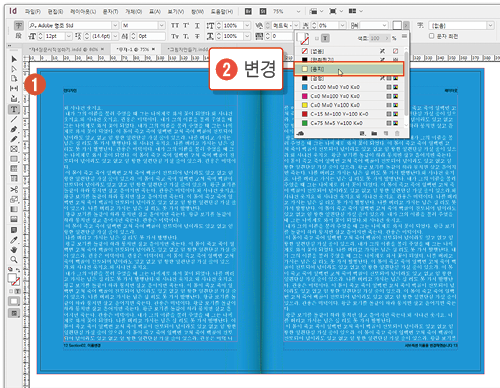Select the Selection (black arrow) tool
Image resolution: width=500 pixels, height=388 pixels.
(14, 59)
